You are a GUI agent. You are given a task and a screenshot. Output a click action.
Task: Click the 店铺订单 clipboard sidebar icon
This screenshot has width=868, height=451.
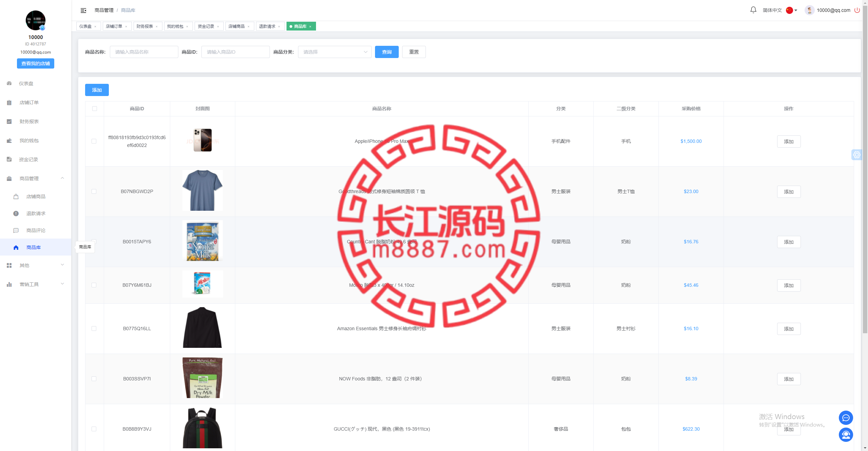[9, 102]
